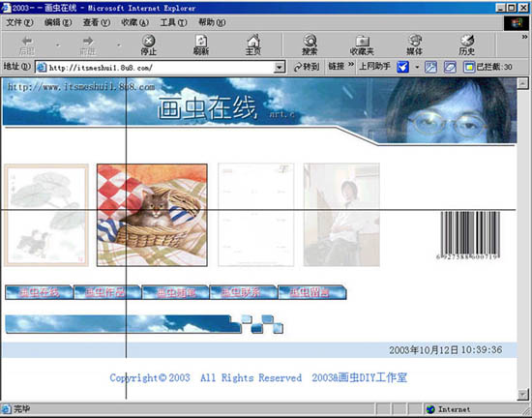This screenshot has height=418, width=532.
Task: Click the Refresh (刷新) toolbar icon
Action: tap(201, 45)
